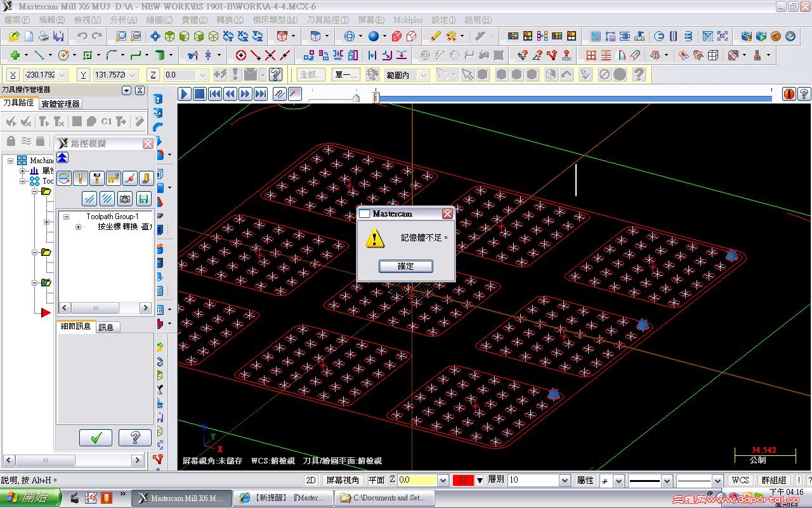Click the red circle delete entity icon

point(241,55)
